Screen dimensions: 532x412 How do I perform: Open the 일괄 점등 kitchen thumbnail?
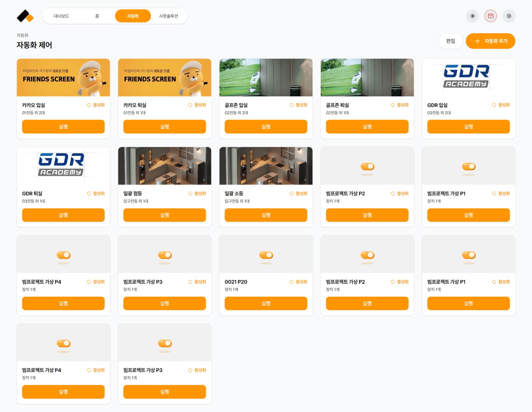point(165,166)
